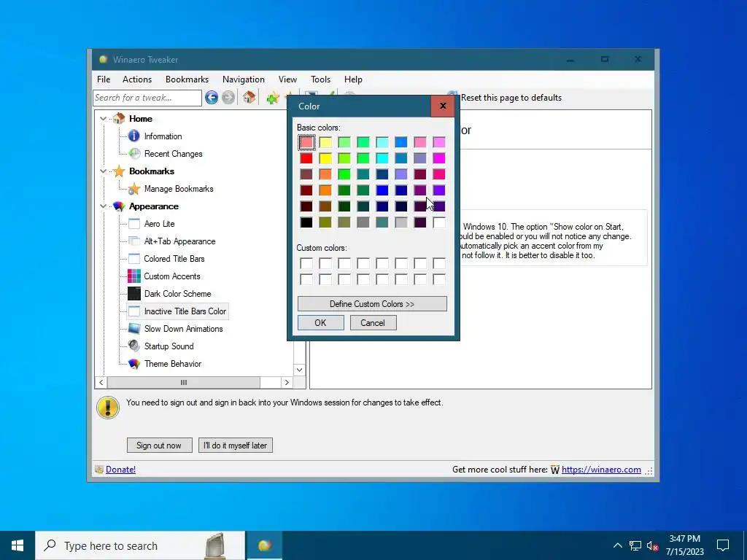Click the Theme Behavior color fan icon
The image size is (747, 560).
tap(134, 364)
